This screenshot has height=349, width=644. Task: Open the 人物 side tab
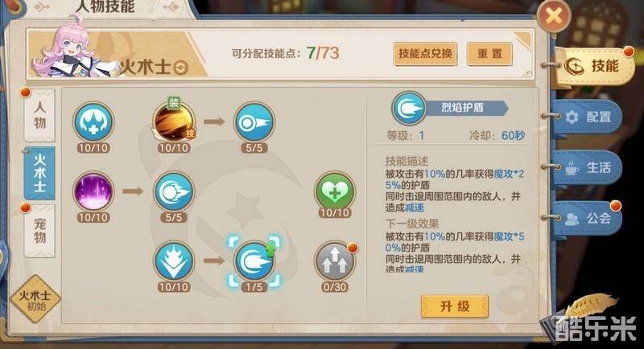pos(39,115)
